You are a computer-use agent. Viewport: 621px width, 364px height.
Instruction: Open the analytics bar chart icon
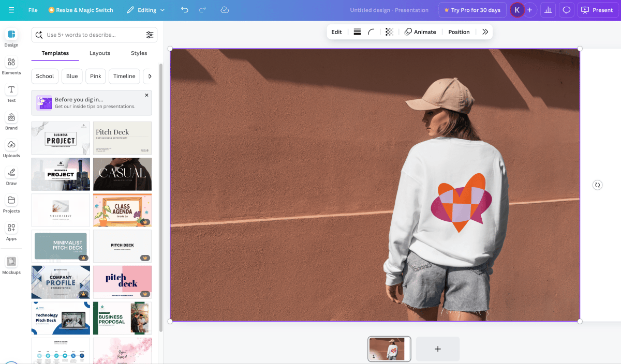548,10
